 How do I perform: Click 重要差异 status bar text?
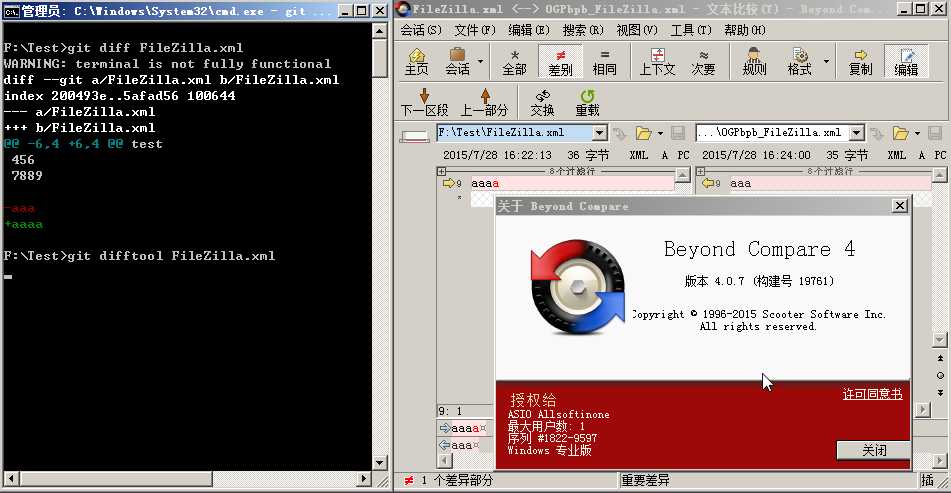coord(645,480)
